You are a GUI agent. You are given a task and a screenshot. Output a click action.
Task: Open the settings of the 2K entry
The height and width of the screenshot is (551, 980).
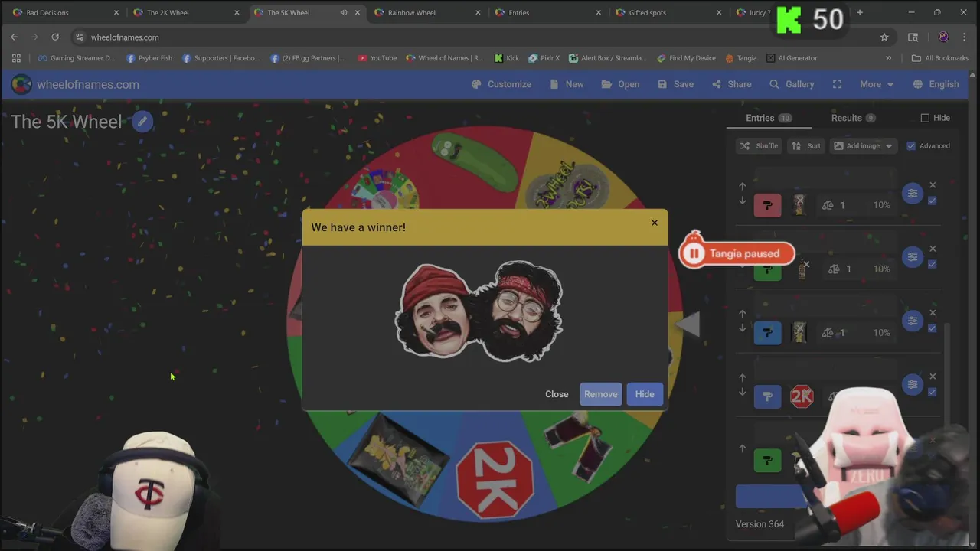pos(912,385)
